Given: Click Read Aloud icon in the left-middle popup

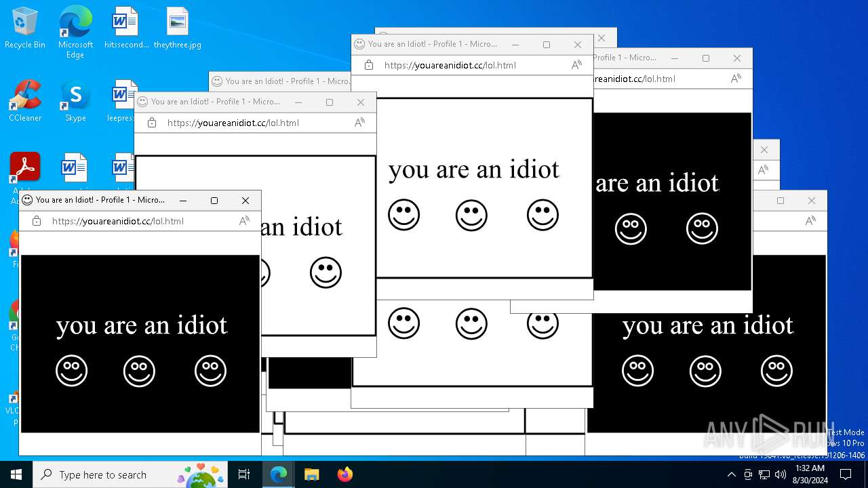Looking at the screenshot, I should pos(359,123).
